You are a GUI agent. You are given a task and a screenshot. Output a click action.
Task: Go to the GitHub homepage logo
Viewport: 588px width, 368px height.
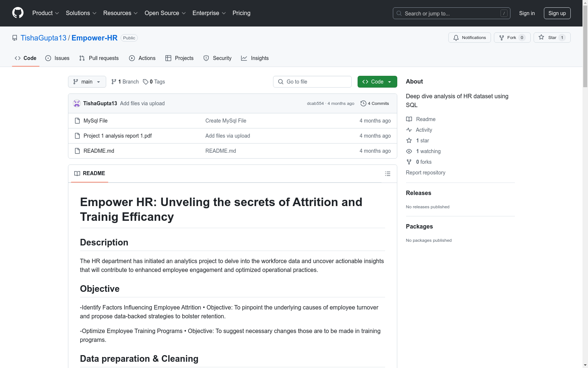tap(18, 13)
